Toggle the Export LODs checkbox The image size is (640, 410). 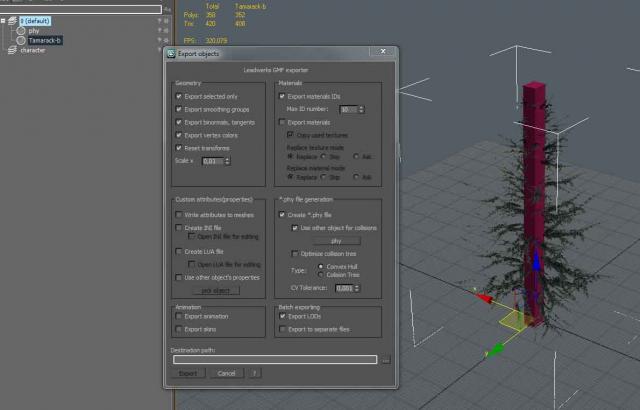[282, 316]
